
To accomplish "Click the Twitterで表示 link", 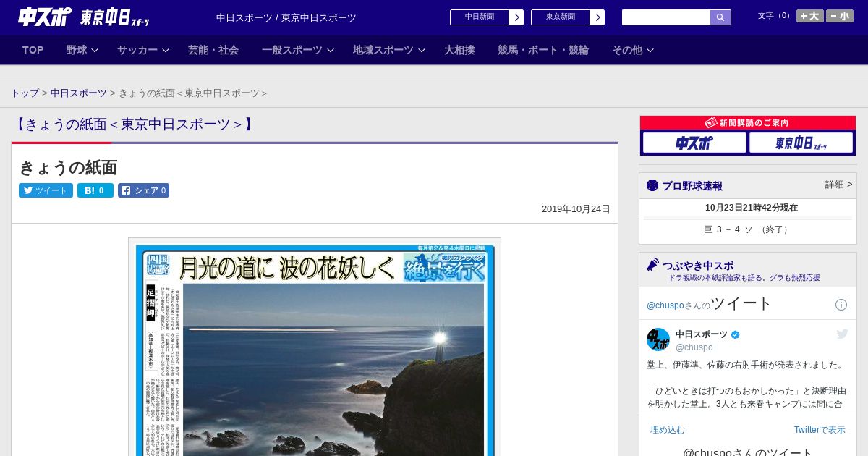I will pyautogui.click(x=820, y=430).
